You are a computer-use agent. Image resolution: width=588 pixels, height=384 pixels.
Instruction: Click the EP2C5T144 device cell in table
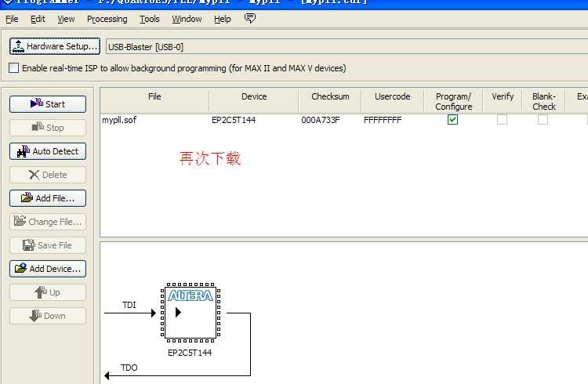coord(234,120)
